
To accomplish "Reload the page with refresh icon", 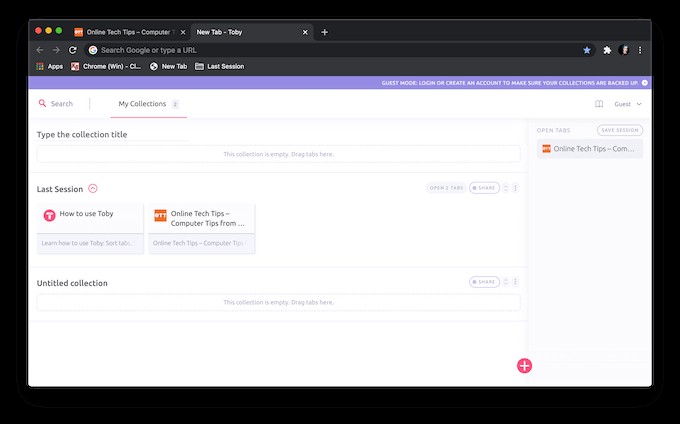I will [72, 50].
